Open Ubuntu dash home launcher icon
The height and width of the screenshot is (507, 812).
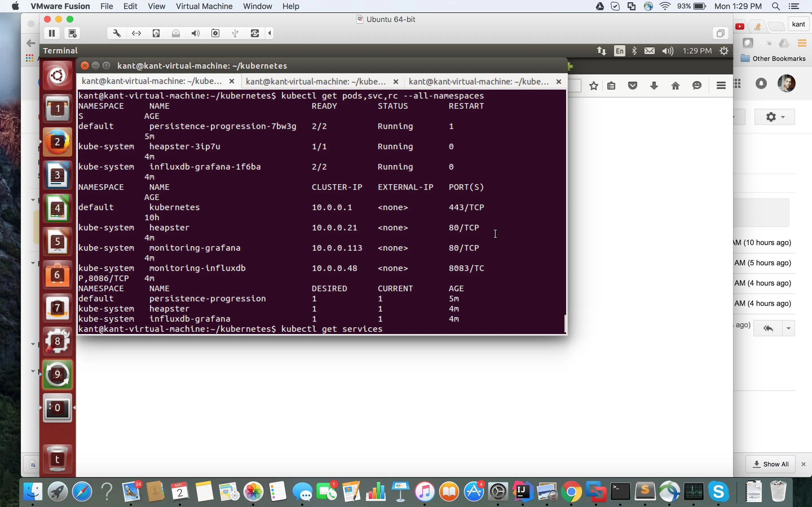[58, 76]
